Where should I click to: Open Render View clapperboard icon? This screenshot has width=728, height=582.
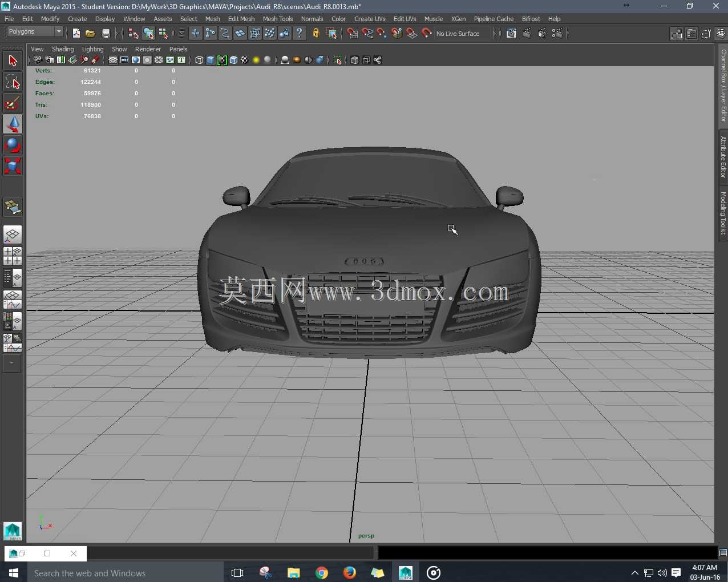pyautogui.click(x=512, y=34)
